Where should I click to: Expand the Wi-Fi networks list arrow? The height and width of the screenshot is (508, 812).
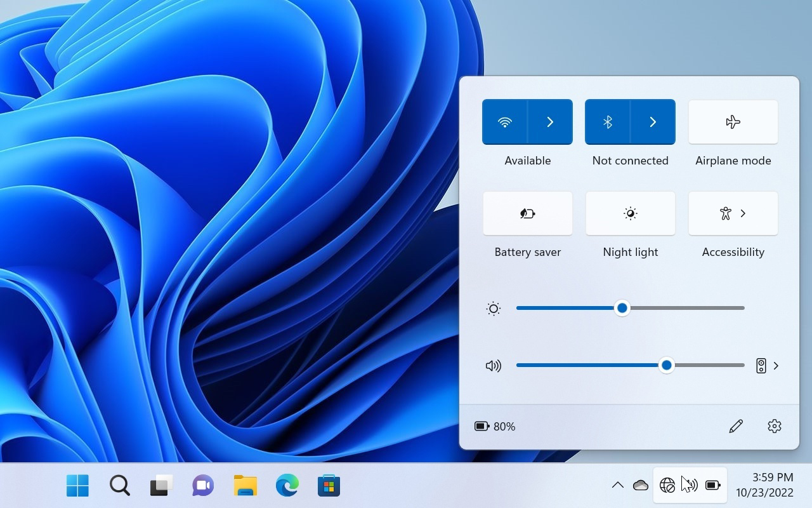pos(550,122)
